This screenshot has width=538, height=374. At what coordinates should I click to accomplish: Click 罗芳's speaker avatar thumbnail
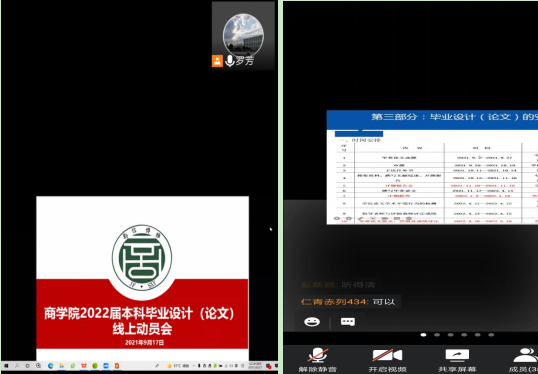243,35
